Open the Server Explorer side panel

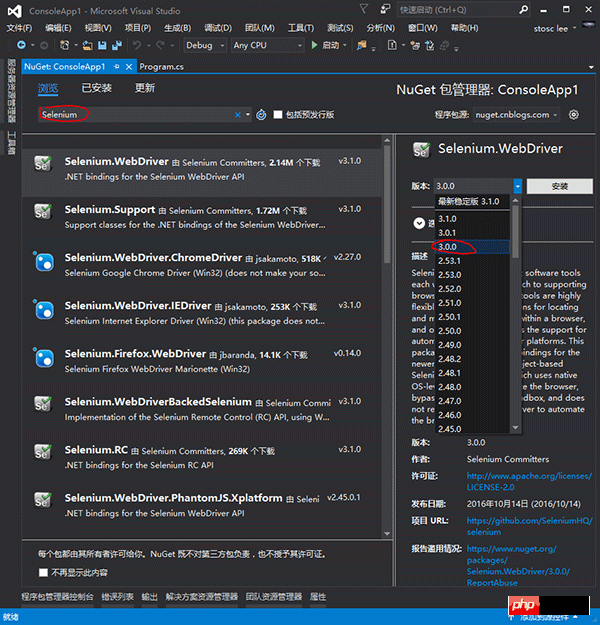[x=12, y=91]
